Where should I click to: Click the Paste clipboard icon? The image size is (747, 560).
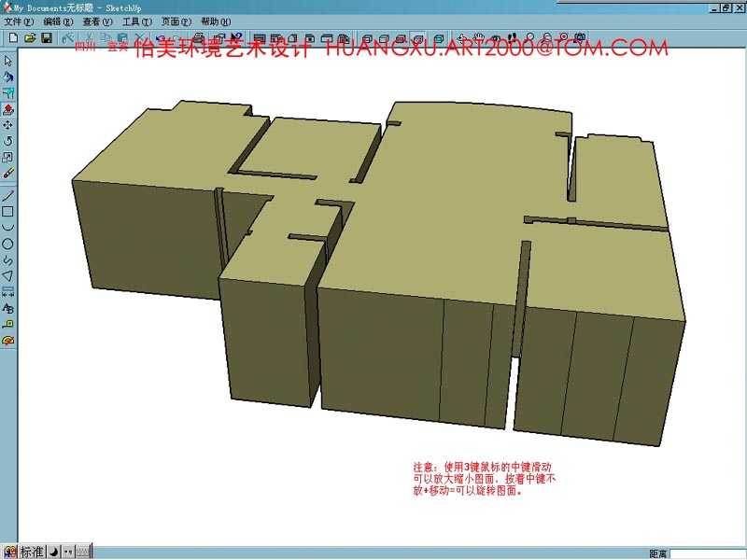(122, 38)
